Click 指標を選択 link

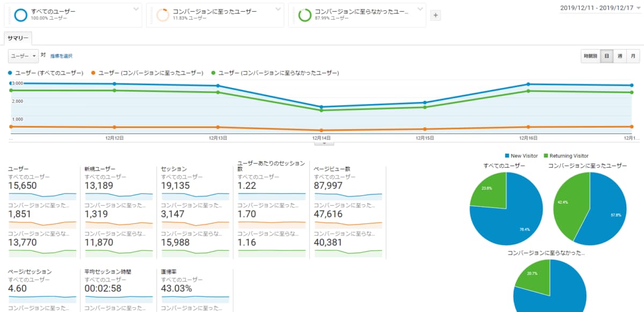click(x=61, y=56)
